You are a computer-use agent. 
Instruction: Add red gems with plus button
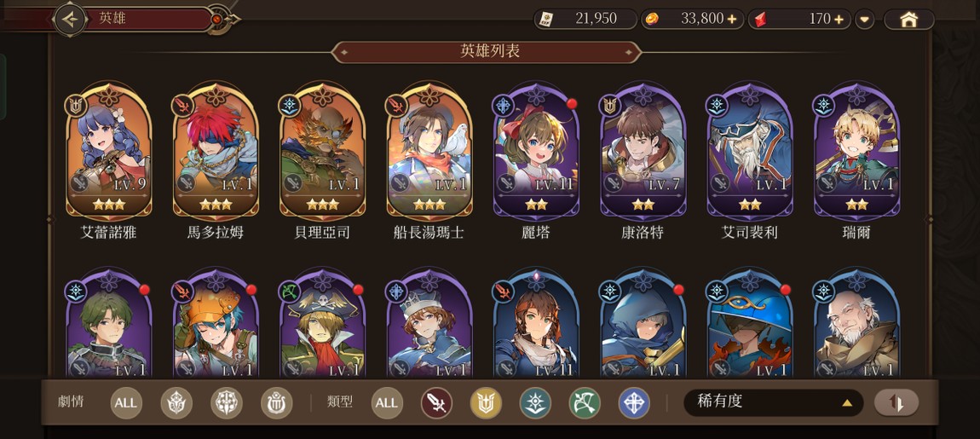[839, 20]
